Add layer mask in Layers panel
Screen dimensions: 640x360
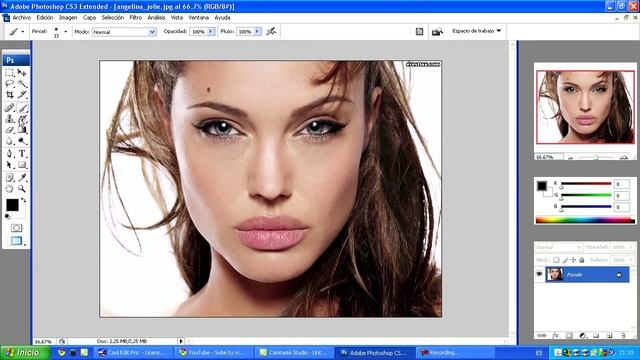point(569,336)
